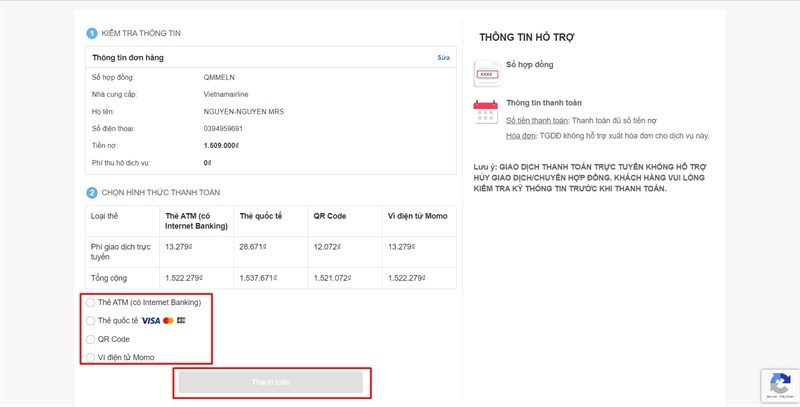Select the Thẻ quốc tế radio option
Image resolution: width=800 pixels, height=407 pixels.
coord(92,321)
